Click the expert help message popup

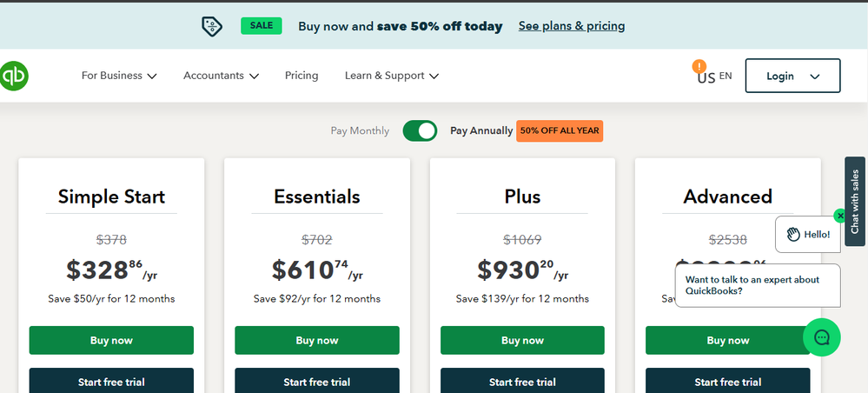[757, 285]
